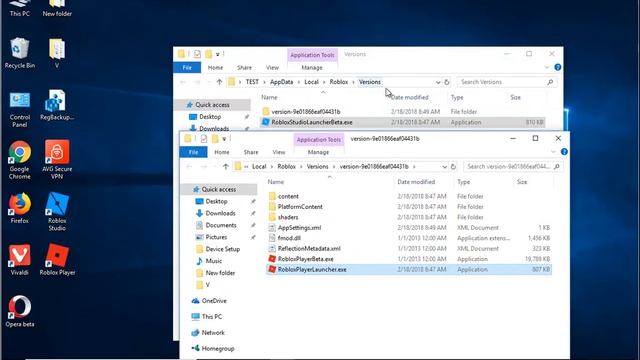This screenshot has height=360, width=640.
Task: Select OneDrive in sidebar
Action: (x=214, y=301)
